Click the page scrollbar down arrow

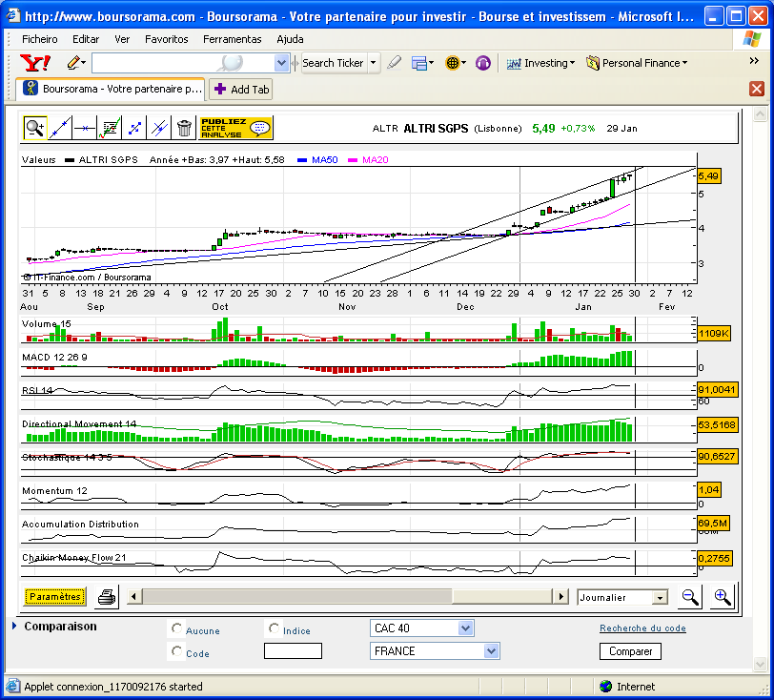[760, 665]
